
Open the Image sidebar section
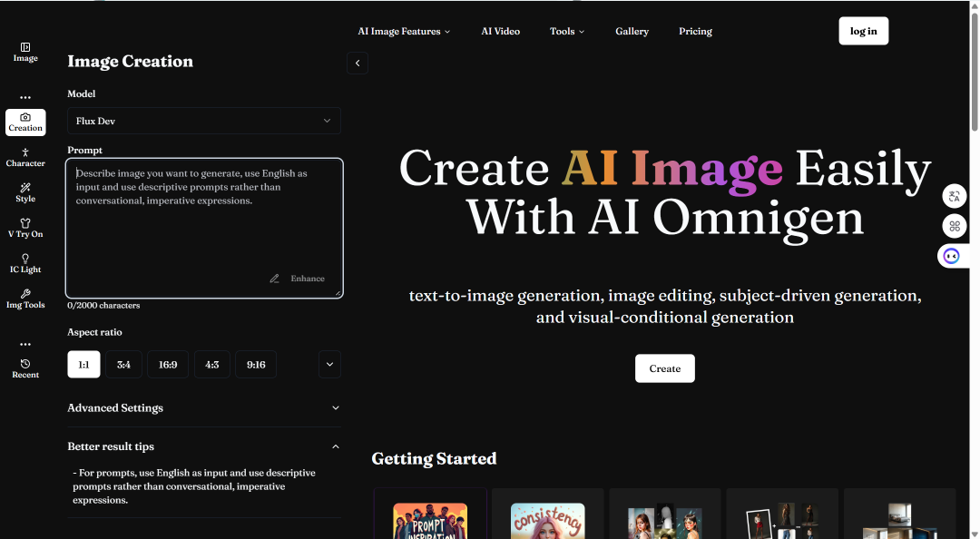coord(25,52)
